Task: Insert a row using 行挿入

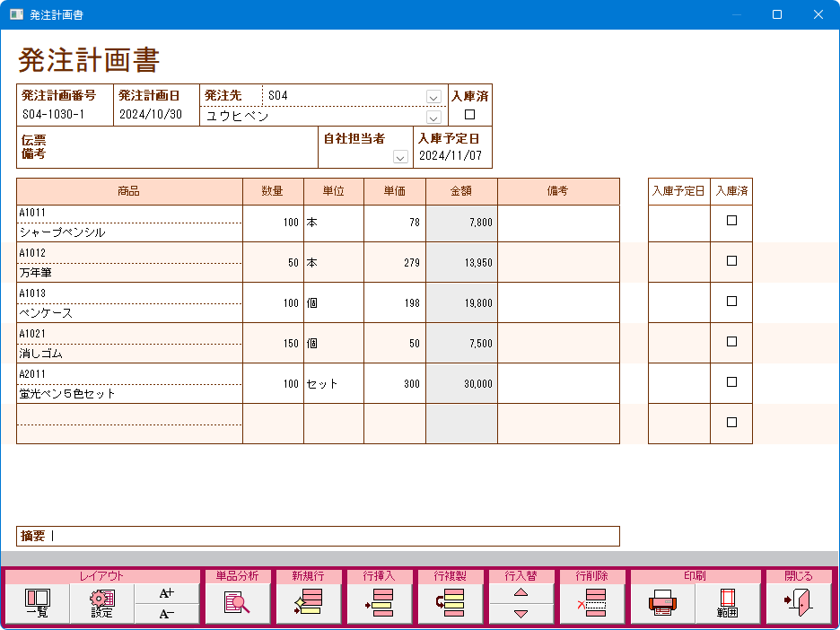Action: point(380,603)
